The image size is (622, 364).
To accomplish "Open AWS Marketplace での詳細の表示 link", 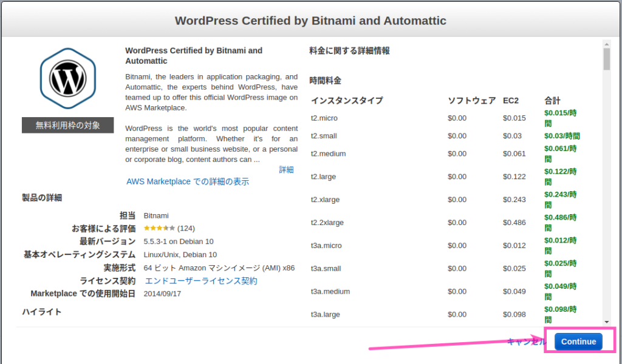I will point(188,182).
